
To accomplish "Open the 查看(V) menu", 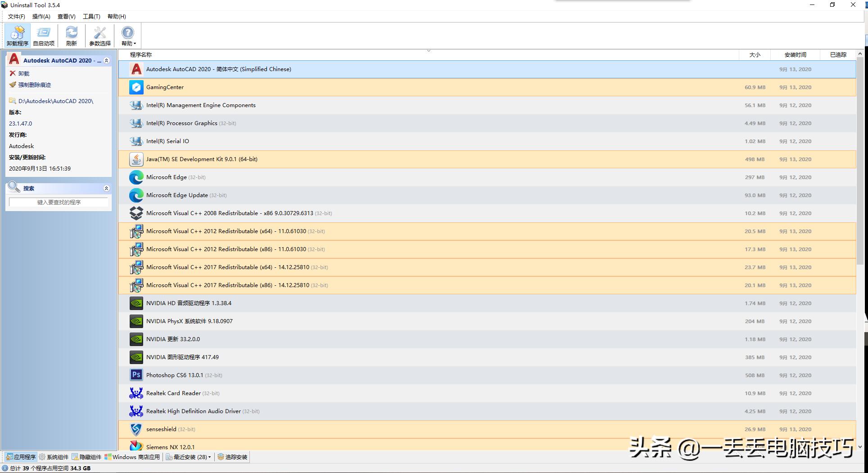I will click(x=67, y=17).
